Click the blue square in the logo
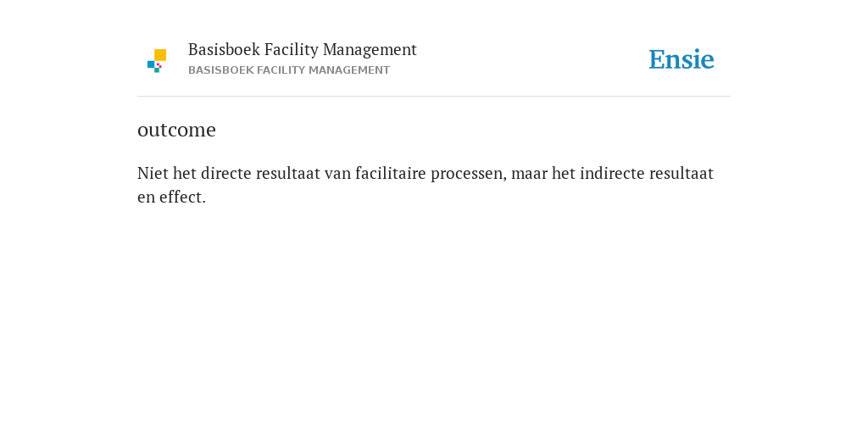Image resolution: width=868 pixels, height=434 pixels. (x=151, y=64)
